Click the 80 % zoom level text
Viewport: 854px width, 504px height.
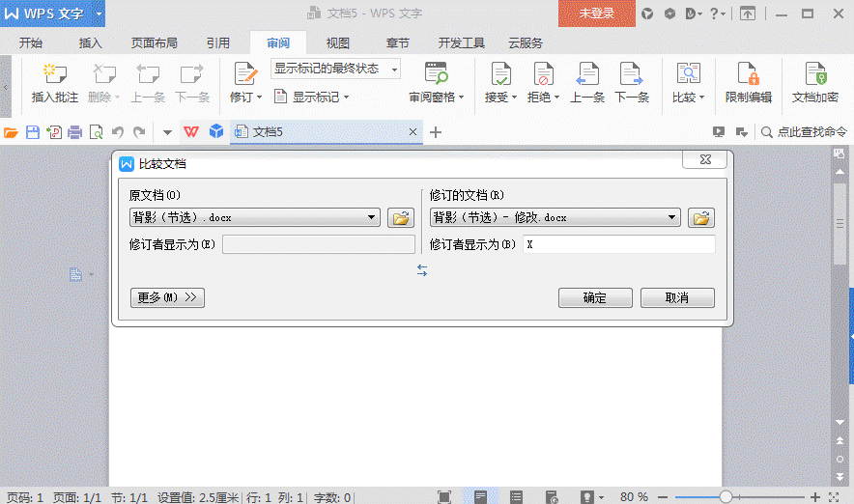coord(634,497)
